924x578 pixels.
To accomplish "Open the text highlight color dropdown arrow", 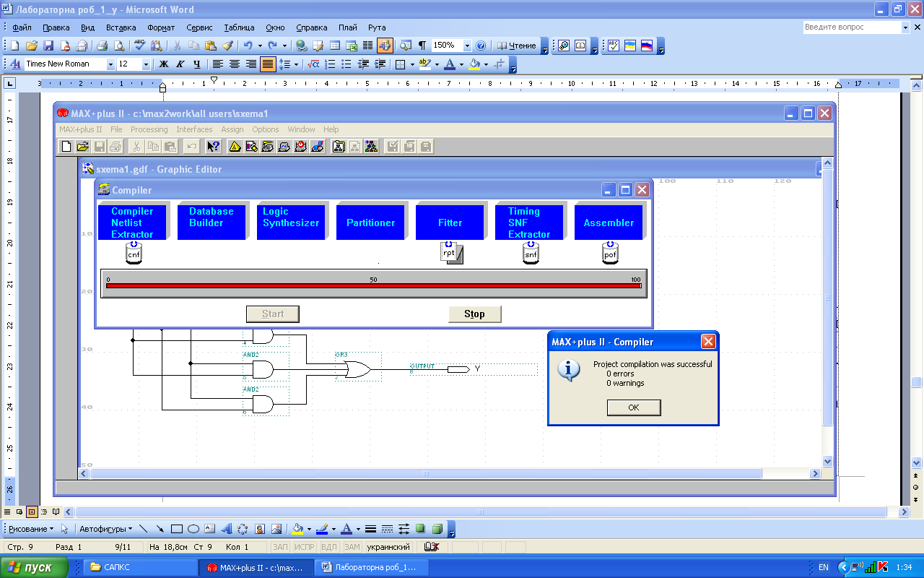I will 437,64.
